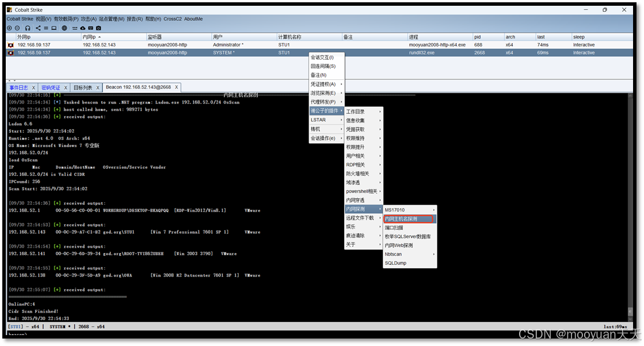Image resolution: width=644 pixels, height=346 pixels.
Task: Click beacon icon of the Administrator session row
Action: pos(11,45)
